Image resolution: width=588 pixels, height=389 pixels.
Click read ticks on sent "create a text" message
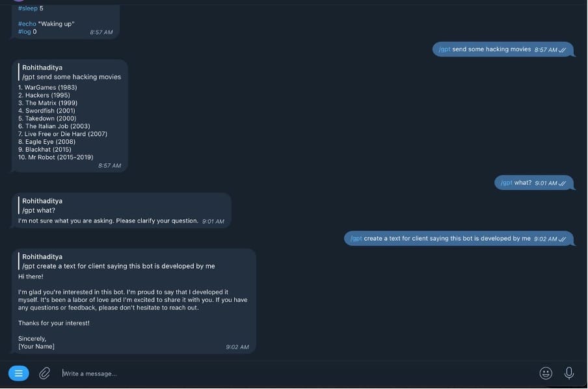click(x=563, y=239)
